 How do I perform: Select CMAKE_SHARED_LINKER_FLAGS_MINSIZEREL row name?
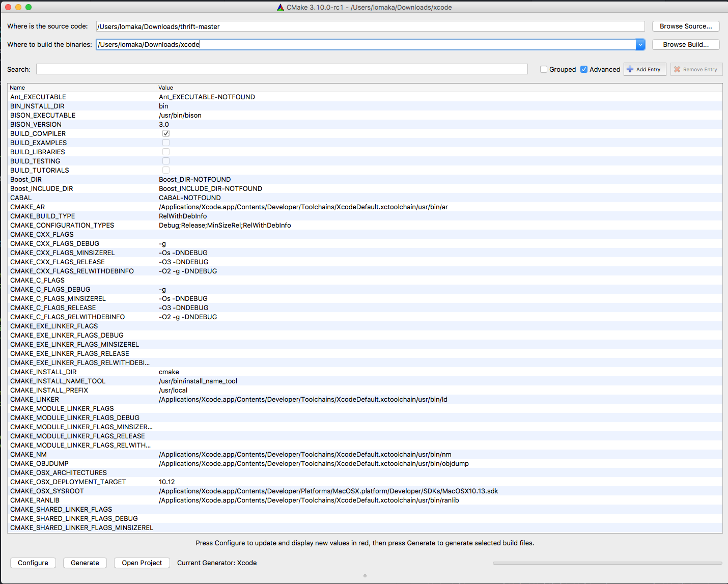(x=81, y=527)
